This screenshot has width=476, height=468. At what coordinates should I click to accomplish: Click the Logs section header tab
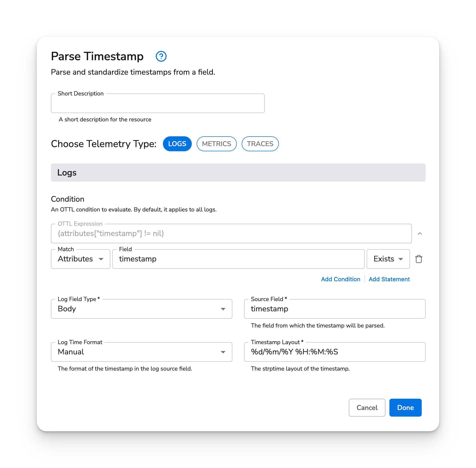click(x=238, y=172)
